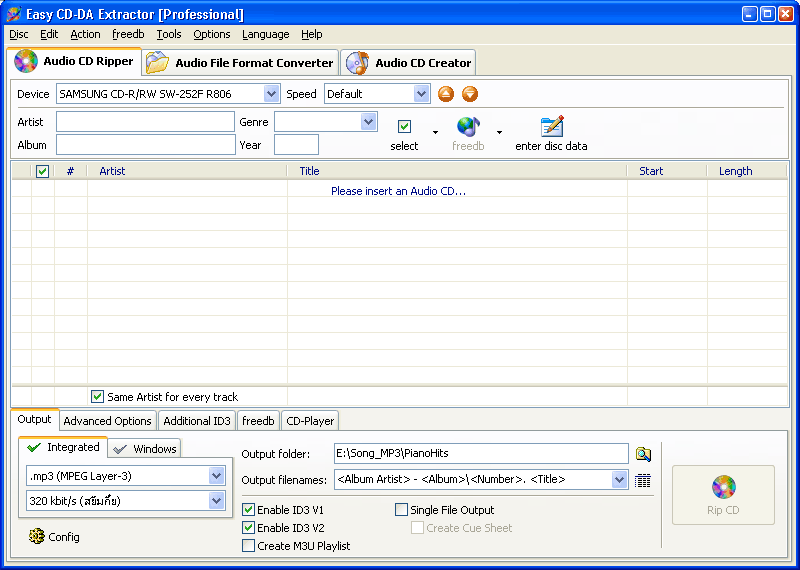Image resolution: width=800 pixels, height=570 pixels.
Task: Click the Audio CD Ripper disc icon
Action: 26,61
